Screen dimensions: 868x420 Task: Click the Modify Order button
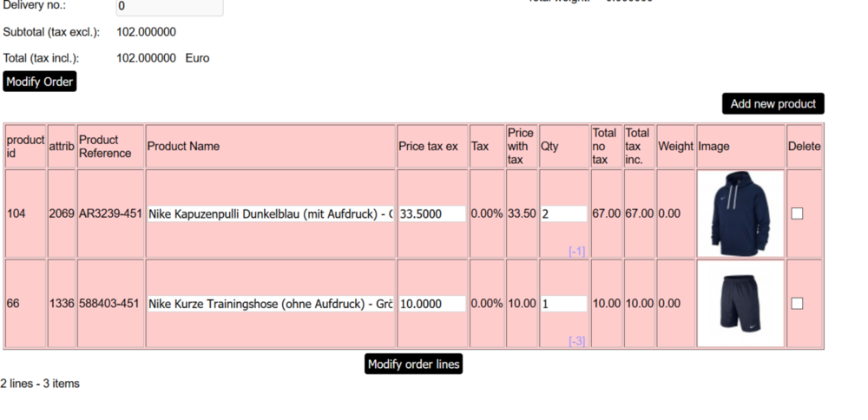(x=40, y=82)
